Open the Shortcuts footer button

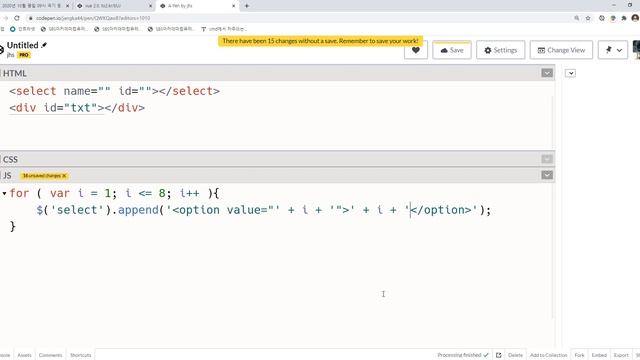click(x=81, y=355)
